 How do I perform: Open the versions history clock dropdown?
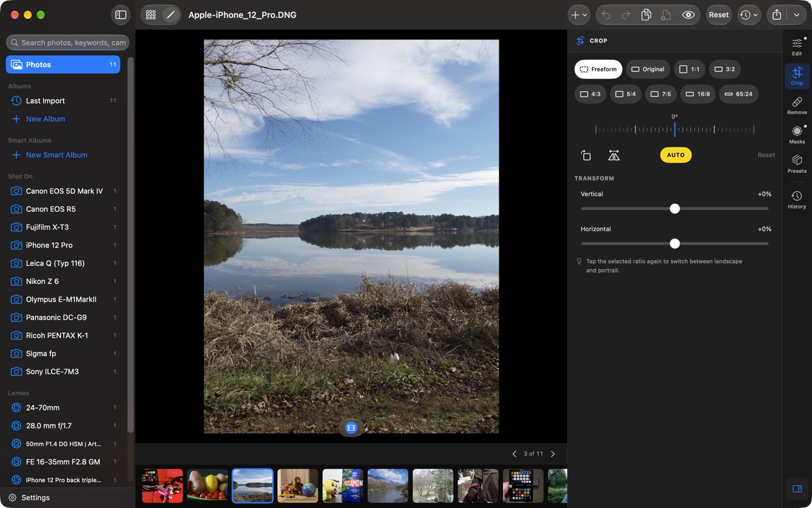tap(749, 15)
